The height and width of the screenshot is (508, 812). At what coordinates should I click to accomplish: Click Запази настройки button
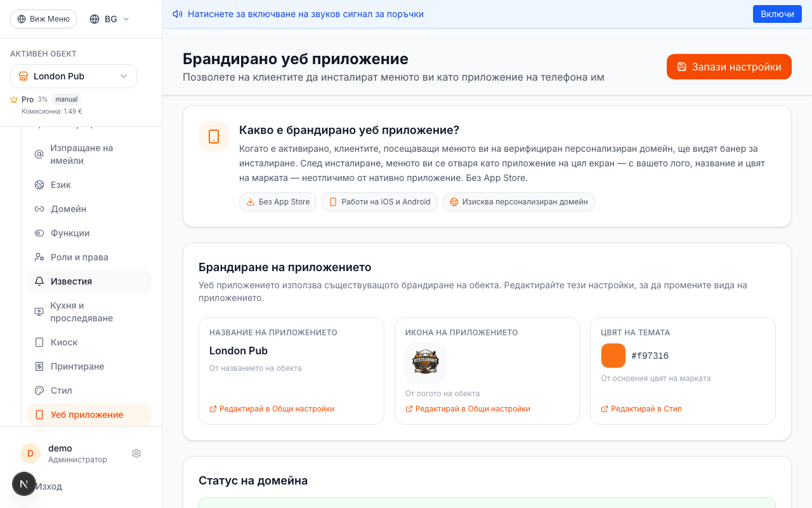point(729,67)
